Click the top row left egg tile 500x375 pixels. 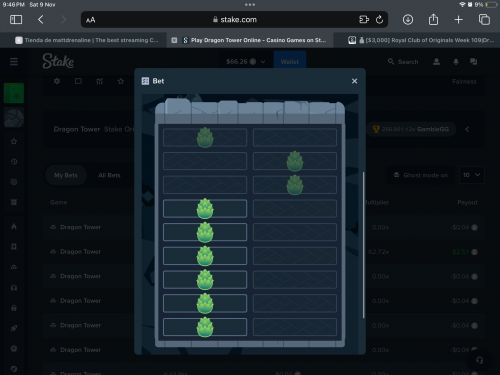pyautogui.click(x=205, y=137)
